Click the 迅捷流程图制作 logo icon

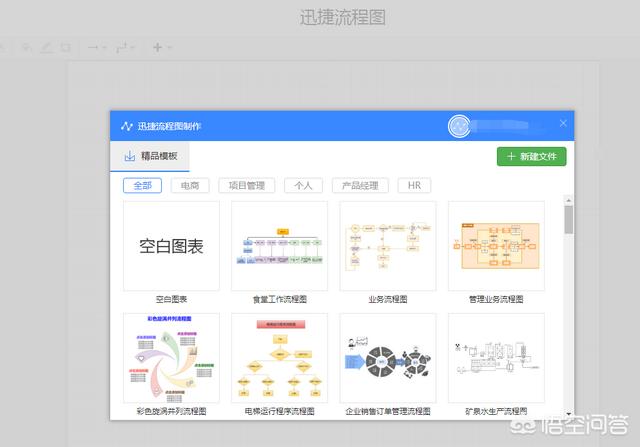[127, 126]
